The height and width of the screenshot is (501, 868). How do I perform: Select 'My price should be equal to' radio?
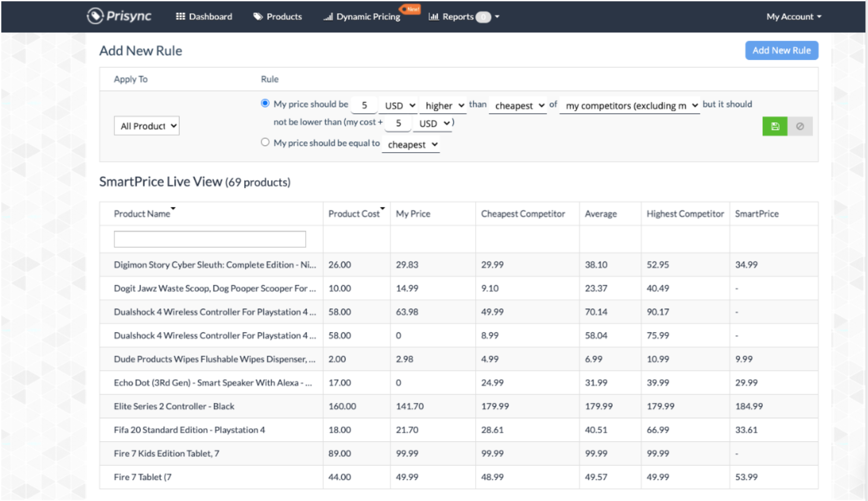(265, 142)
